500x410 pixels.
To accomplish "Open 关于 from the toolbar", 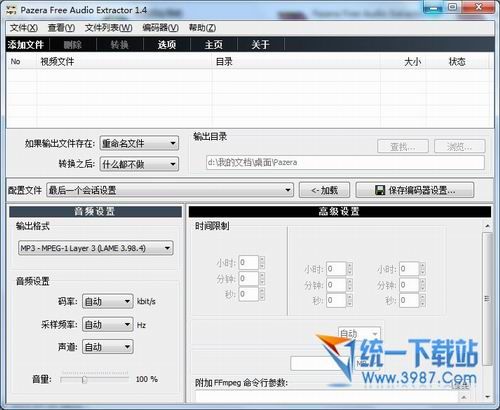I will click(261, 44).
